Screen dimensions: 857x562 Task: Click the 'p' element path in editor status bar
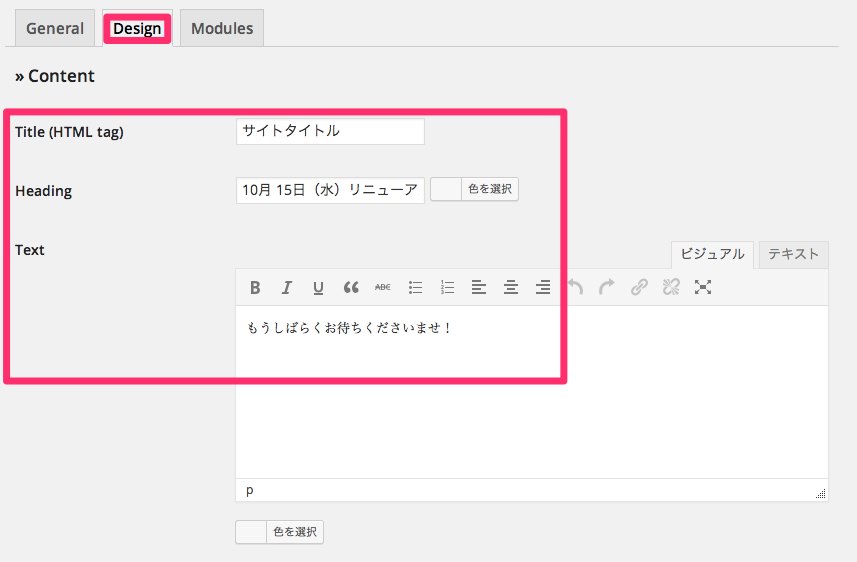click(x=250, y=490)
